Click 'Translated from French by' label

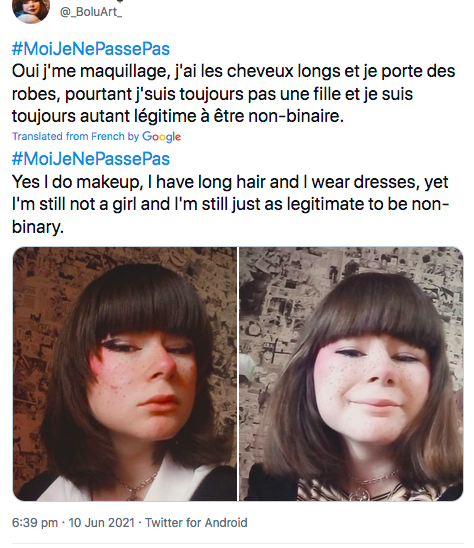point(76,136)
